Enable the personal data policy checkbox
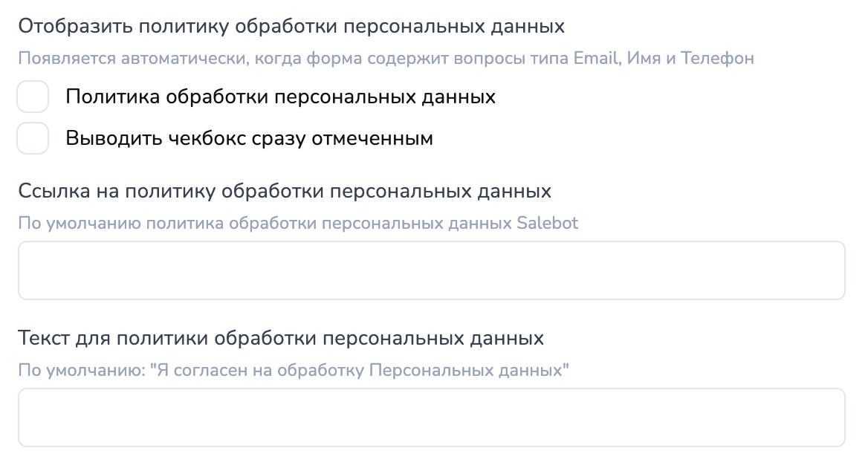This screenshot has width=868, height=468. [33, 97]
